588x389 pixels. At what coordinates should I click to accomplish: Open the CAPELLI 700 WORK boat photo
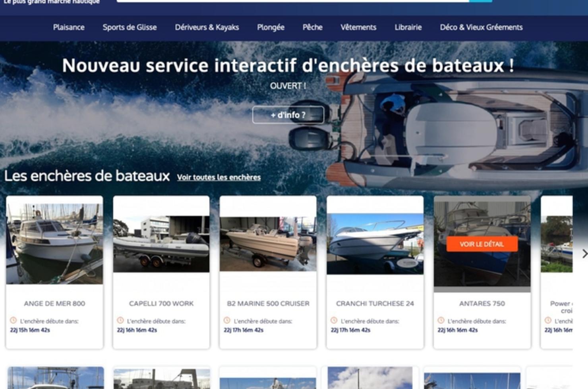161,244
